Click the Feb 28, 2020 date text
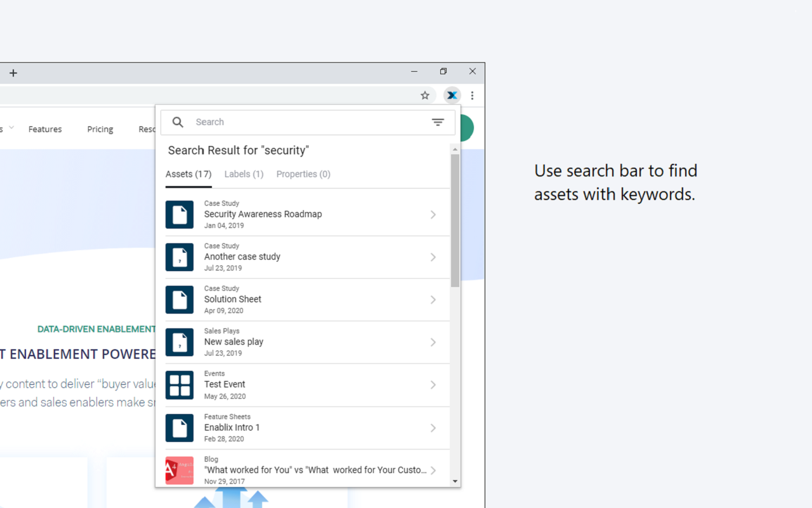Image resolution: width=812 pixels, height=508 pixels. [x=224, y=439]
